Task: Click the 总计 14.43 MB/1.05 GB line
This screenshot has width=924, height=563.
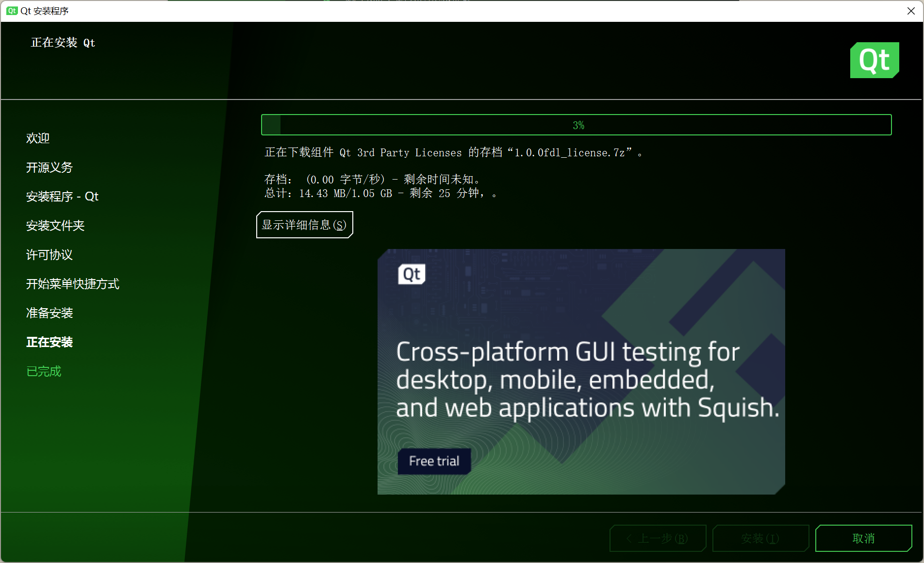Action: 380,193
